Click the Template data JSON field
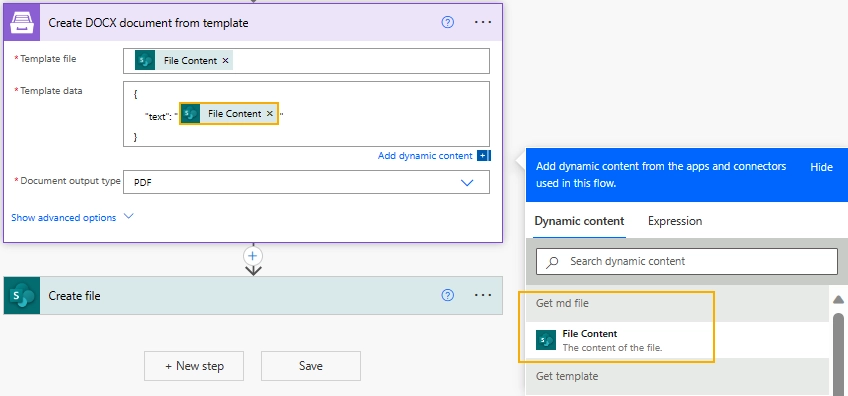Image resolution: width=848 pixels, height=396 pixels. pyautogui.click(x=306, y=114)
